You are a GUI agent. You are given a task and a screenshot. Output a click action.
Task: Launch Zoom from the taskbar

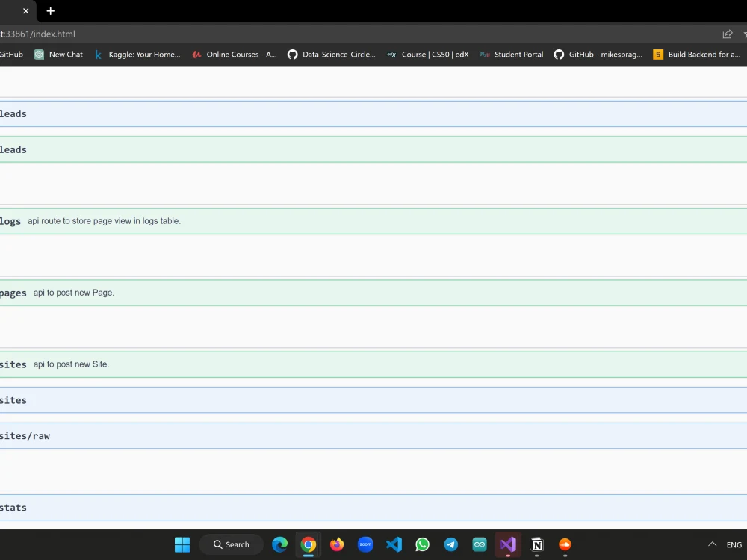tap(365, 544)
